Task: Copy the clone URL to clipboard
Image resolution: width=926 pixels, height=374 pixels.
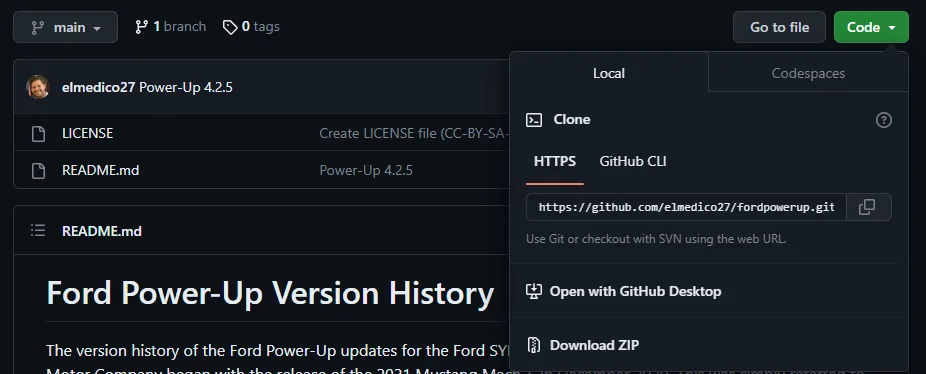Action: 867,207
